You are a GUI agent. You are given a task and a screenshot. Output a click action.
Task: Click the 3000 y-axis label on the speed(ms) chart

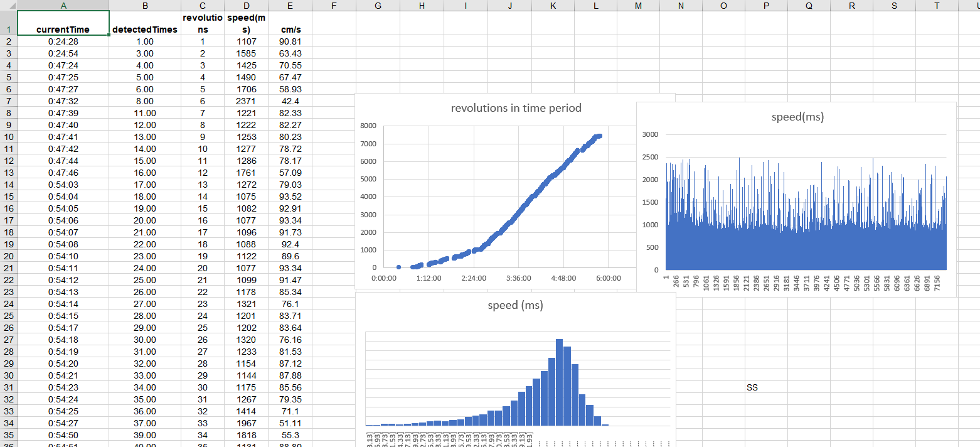point(649,135)
